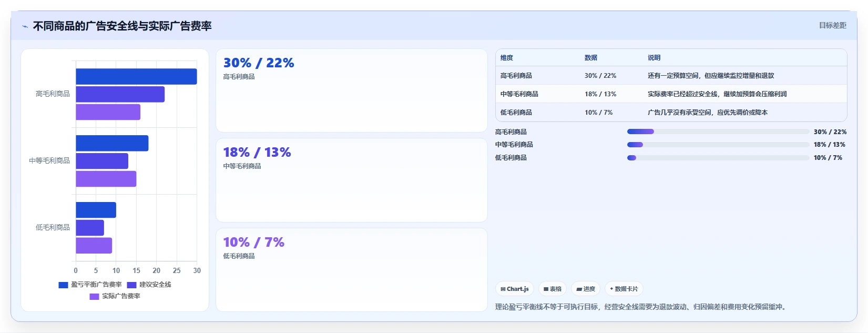This screenshot has width=868, height=333.
Task: Click the 目标差距 label in the header
Action: click(x=833, y=25)
